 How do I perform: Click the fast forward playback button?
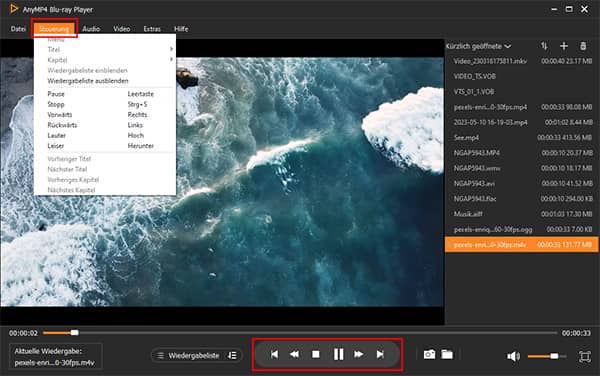[359, 355]
